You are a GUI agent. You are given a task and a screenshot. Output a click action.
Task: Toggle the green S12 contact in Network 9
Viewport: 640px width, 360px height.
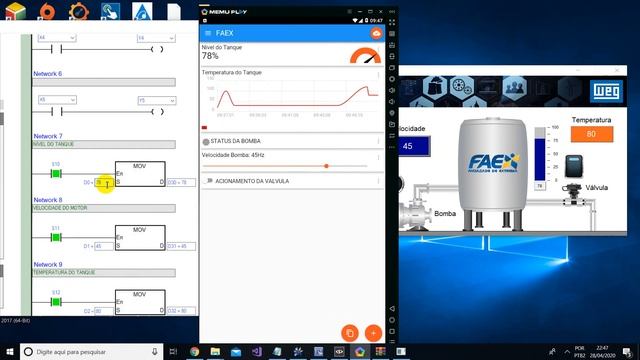pyautogui.click(x=56, y=302)
